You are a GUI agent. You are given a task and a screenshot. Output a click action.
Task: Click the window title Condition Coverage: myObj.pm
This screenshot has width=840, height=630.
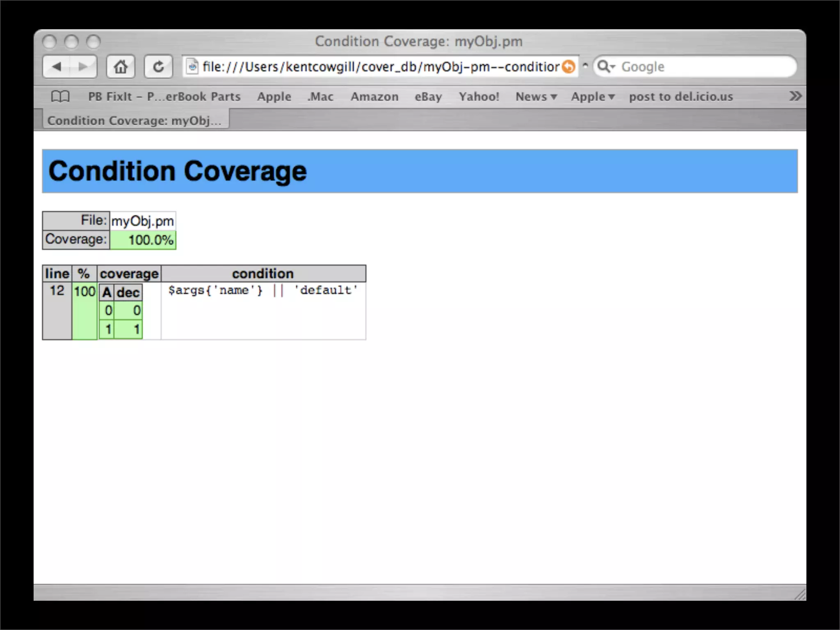tap(419, 41)
